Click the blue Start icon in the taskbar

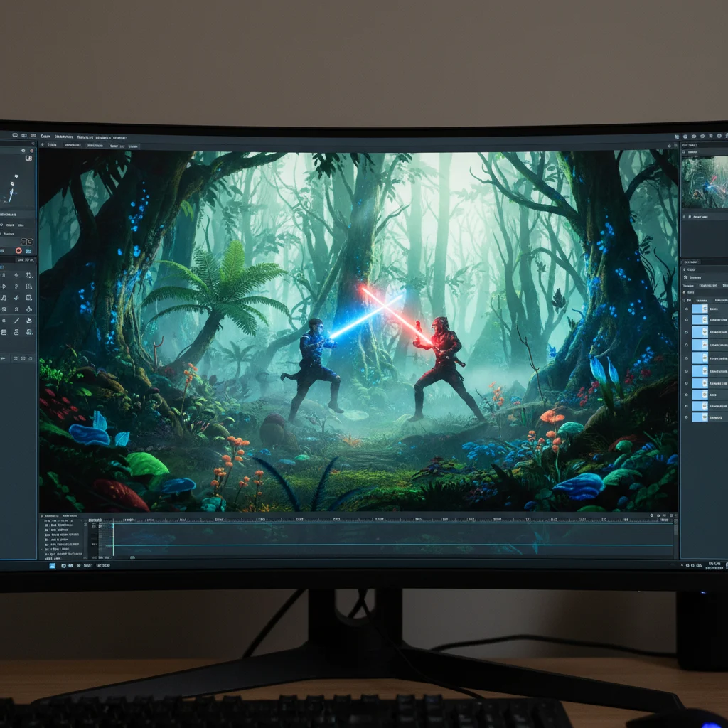point(52,566)
